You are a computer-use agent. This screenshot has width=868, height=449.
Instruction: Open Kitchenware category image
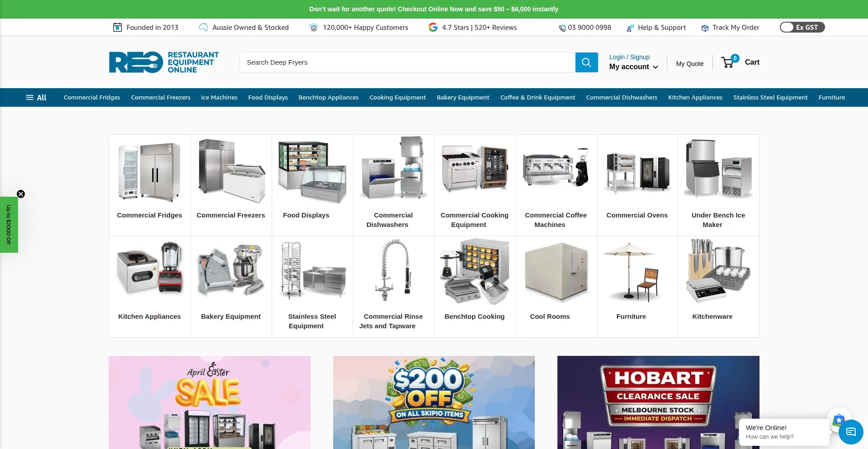click(718, 270)
